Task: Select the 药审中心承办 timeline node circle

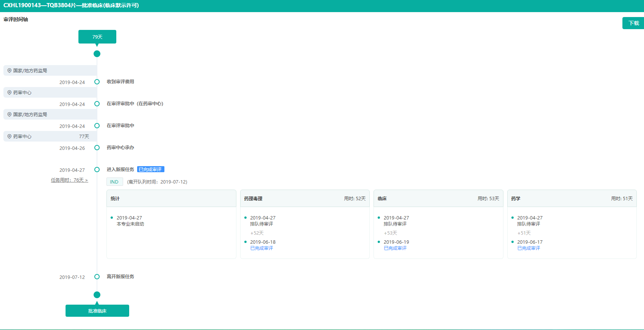Action: (x=97, y=148)
